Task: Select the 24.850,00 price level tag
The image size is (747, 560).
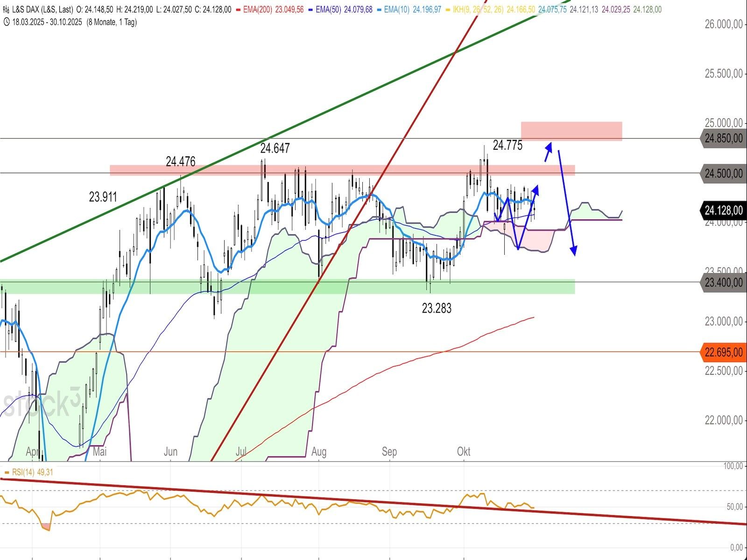Action: pyautogui.click(x=723, y=139)
